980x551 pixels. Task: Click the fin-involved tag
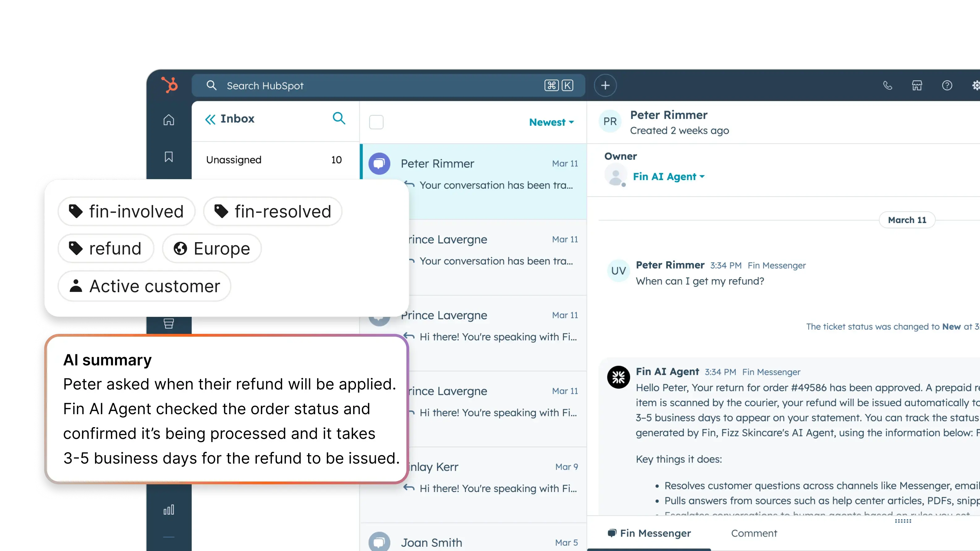126,212
